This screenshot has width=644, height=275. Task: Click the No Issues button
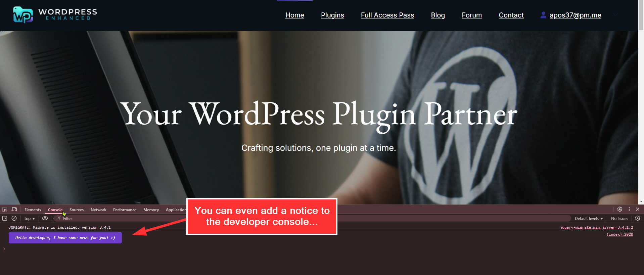[x=619, y=219]
